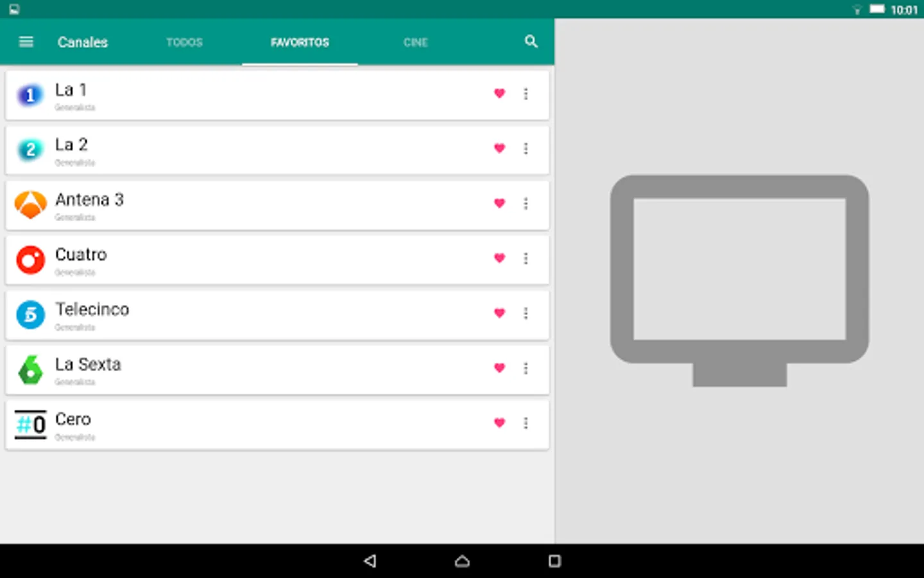Tap the search magnifier icon
Viewport: 924px width, 578px height.
click(531, 42)
